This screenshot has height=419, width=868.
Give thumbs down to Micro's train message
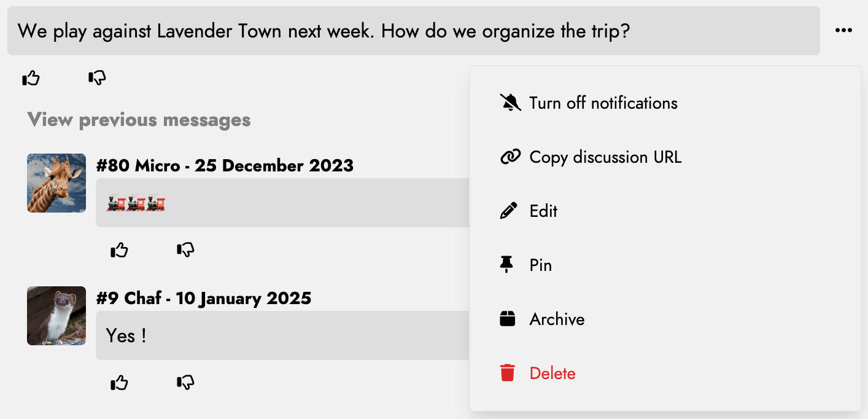pyautogui.click(x=185, y=250)
